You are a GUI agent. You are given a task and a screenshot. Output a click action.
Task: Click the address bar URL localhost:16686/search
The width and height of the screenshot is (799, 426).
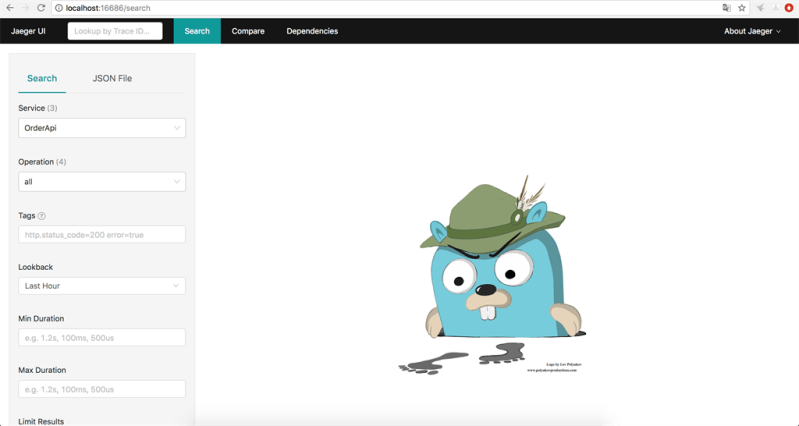(x=108, y=8)
